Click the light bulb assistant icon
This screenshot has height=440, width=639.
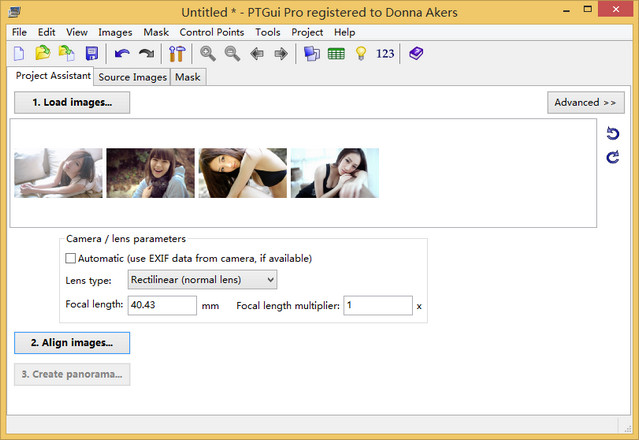[x=361, y=53]
